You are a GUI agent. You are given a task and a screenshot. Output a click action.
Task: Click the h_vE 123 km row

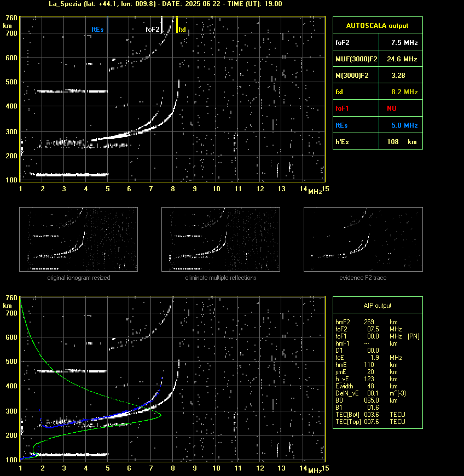pos(367,379)
